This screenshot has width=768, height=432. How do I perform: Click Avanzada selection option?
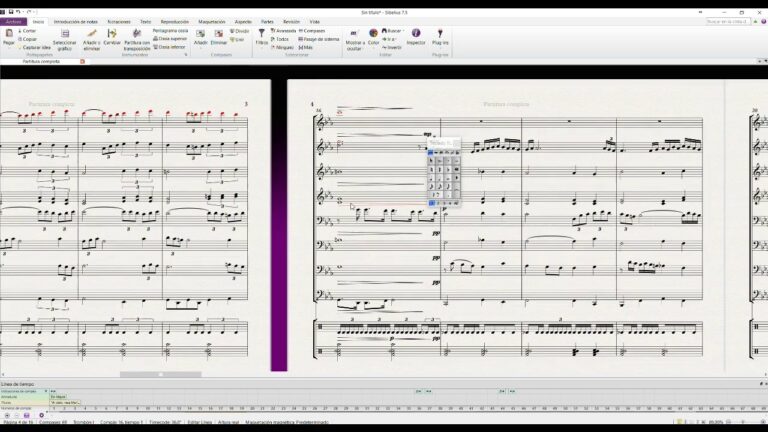283,31
